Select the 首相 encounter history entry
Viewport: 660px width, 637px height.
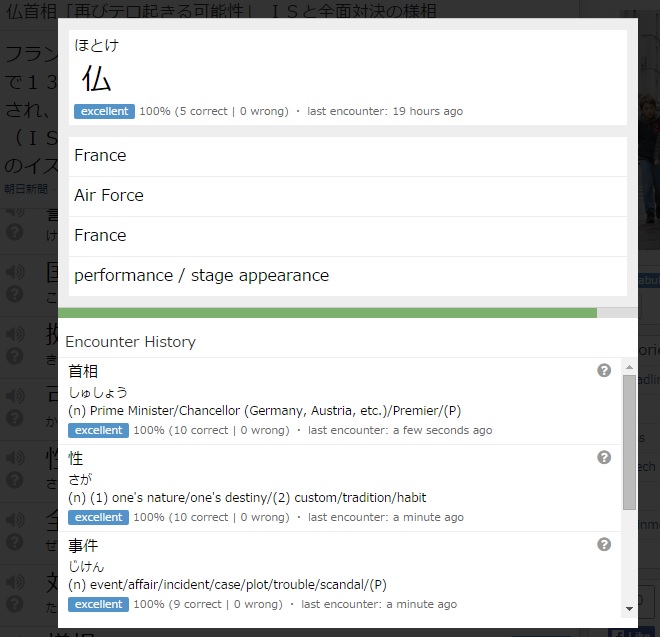click(x=340, y=401)
